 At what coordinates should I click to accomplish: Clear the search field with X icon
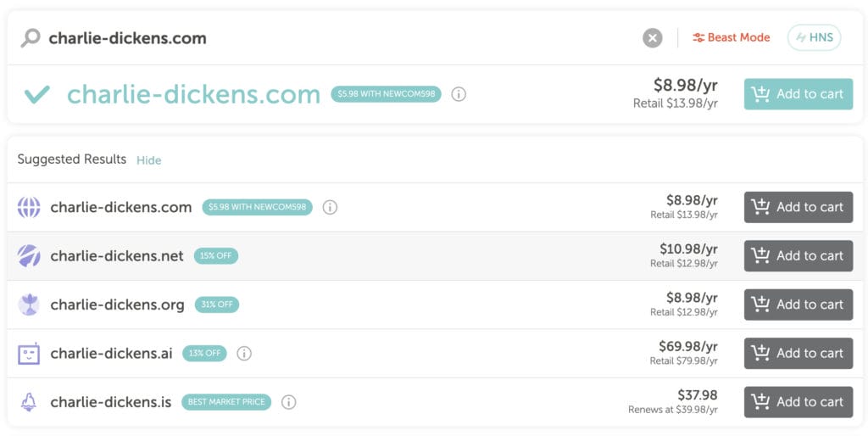click(652, 38)
